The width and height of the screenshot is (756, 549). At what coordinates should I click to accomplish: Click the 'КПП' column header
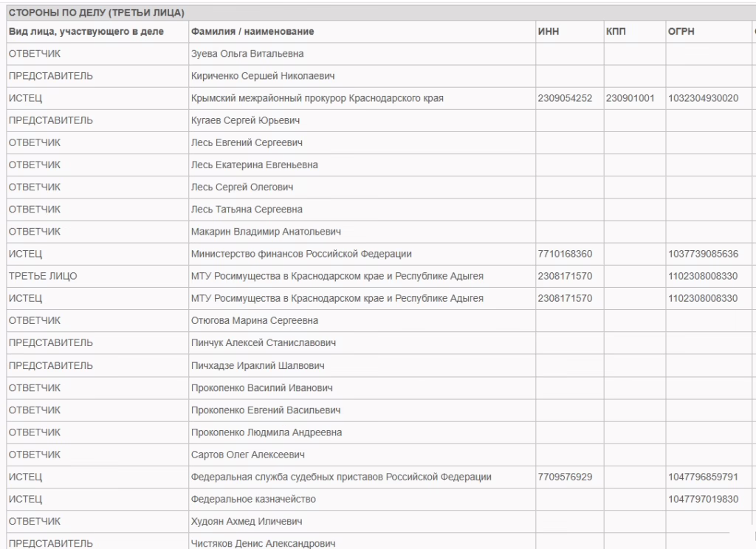tap(616, 32)
